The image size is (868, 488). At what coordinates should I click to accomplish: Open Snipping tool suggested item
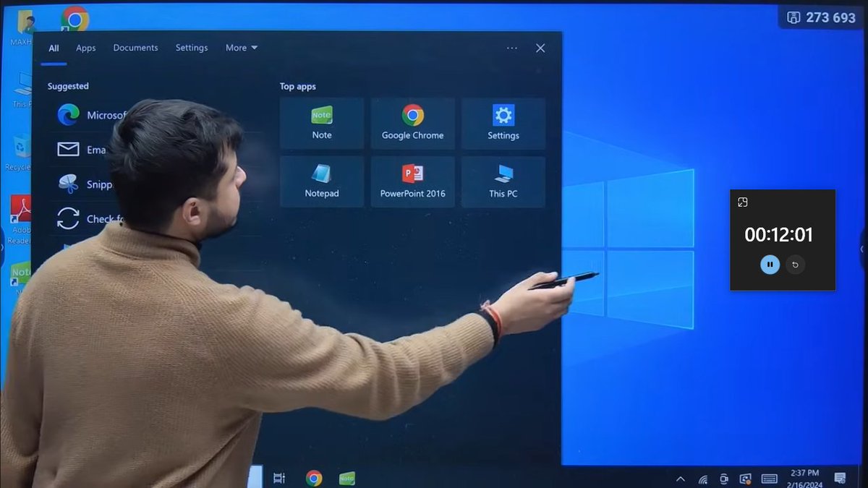(85, 184)
